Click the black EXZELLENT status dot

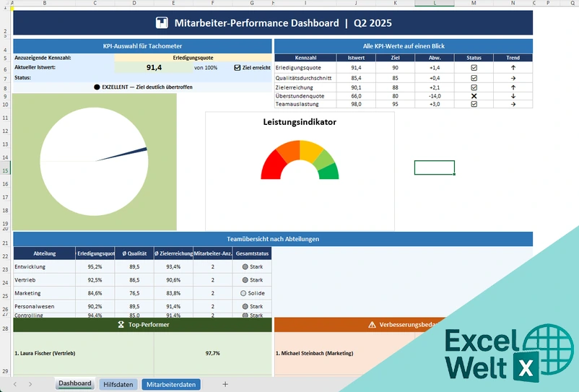coord(97,87)
